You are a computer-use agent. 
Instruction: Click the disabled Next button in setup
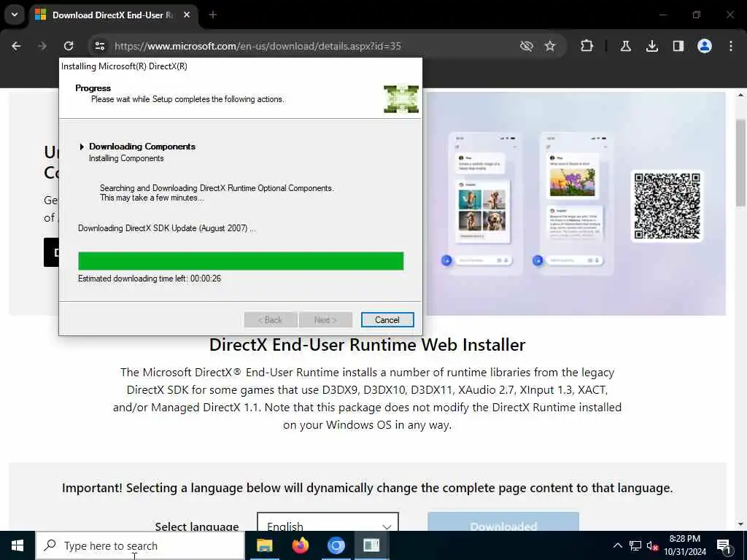[x=326, y=320]
